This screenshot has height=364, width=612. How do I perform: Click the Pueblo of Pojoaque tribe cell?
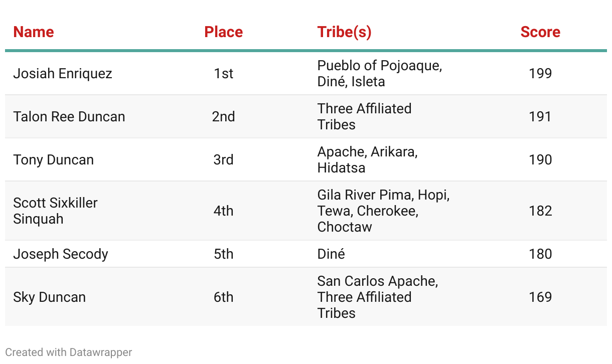pos(380,74)
